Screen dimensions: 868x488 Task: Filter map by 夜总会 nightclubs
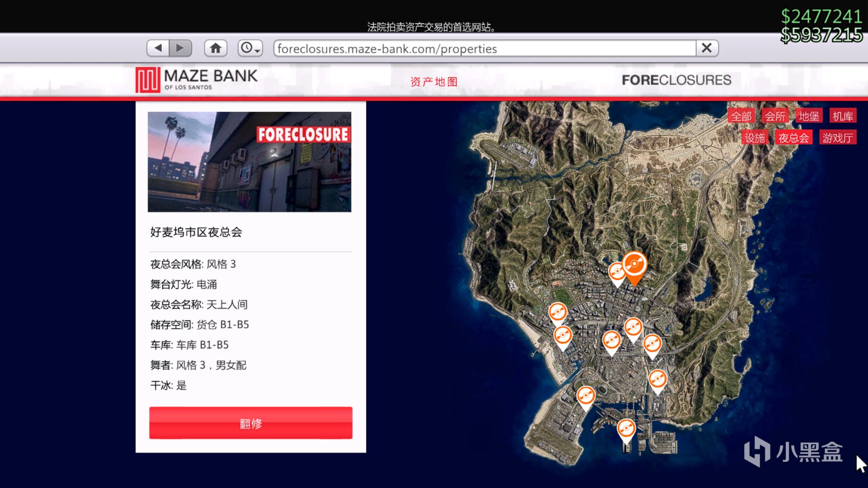pyautogui.click(x=793, y=138)
